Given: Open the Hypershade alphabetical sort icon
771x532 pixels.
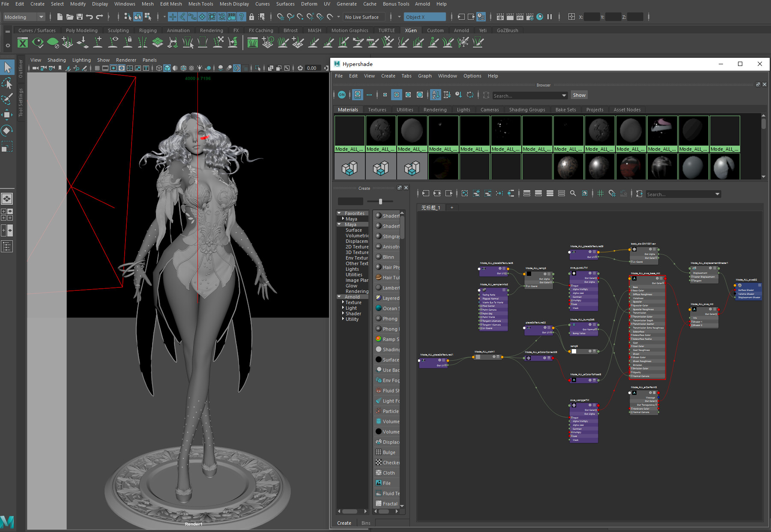Looking at the screenshot, I should point(435,95).
